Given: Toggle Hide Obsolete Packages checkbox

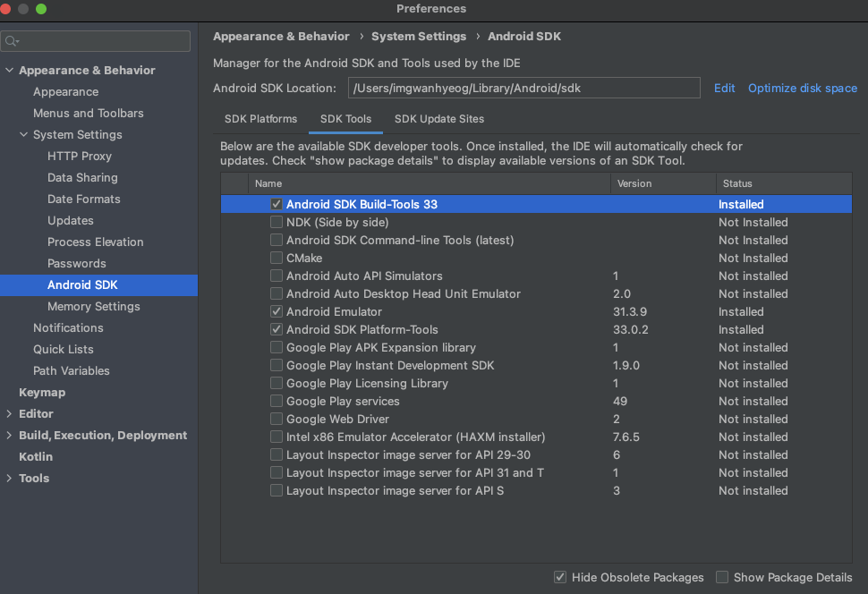Looking at the screenshot, I should [x=560, y=577].
